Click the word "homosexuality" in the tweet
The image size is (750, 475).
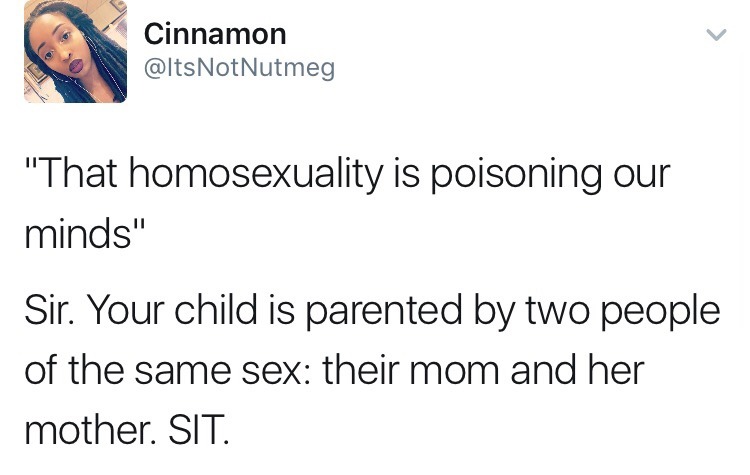coord(255,174)
